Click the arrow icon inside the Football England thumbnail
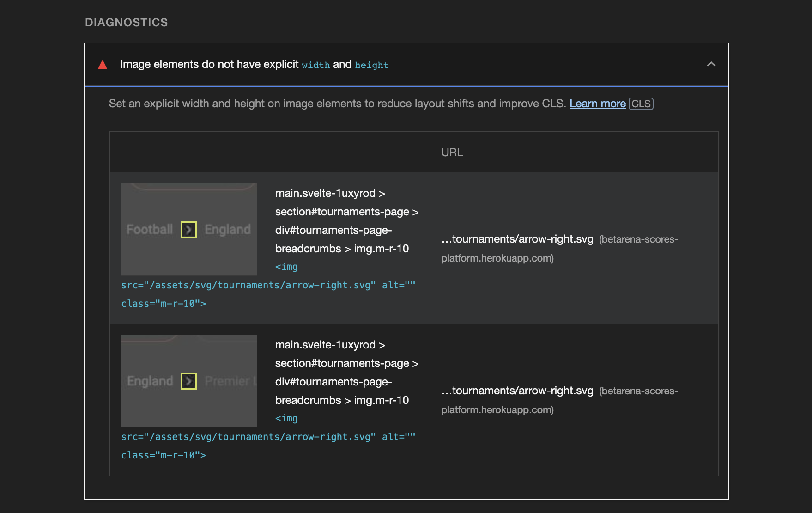 point(188,229)
